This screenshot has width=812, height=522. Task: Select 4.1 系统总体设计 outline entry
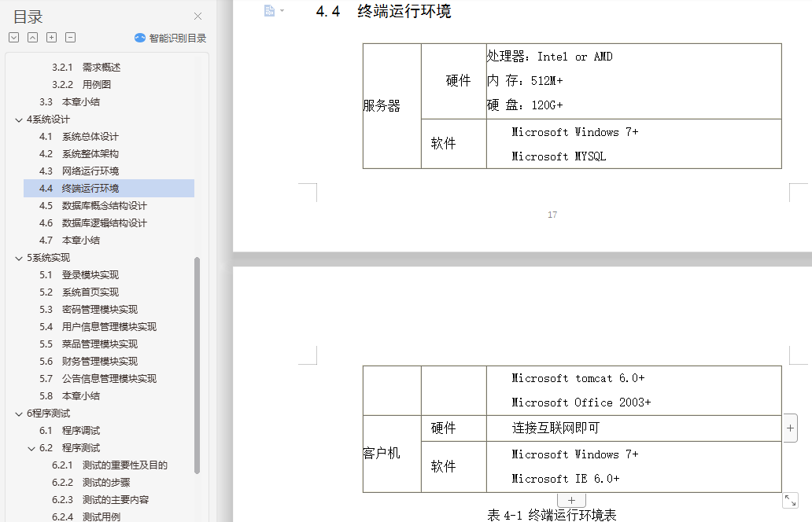coord(79,137)
